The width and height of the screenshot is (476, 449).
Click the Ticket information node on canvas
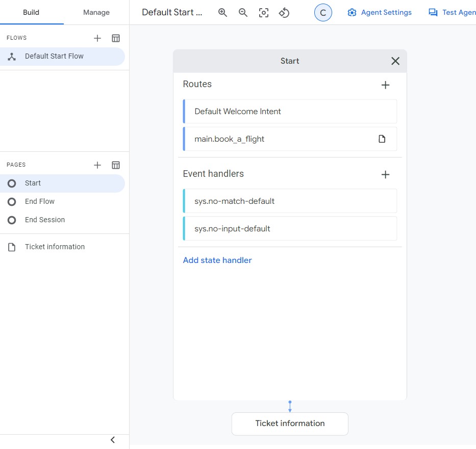pyautogui.click(x=290, y=424)
